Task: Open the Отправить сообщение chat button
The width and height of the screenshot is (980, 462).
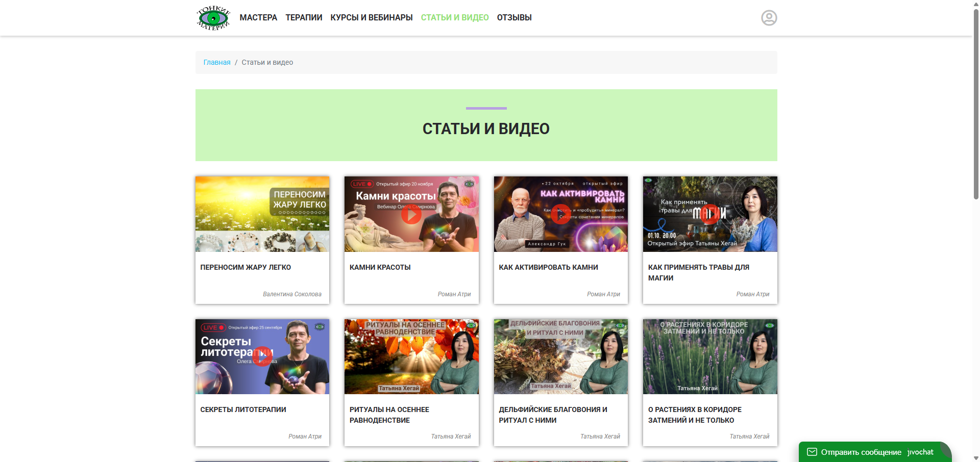Action: pos(875,452)
